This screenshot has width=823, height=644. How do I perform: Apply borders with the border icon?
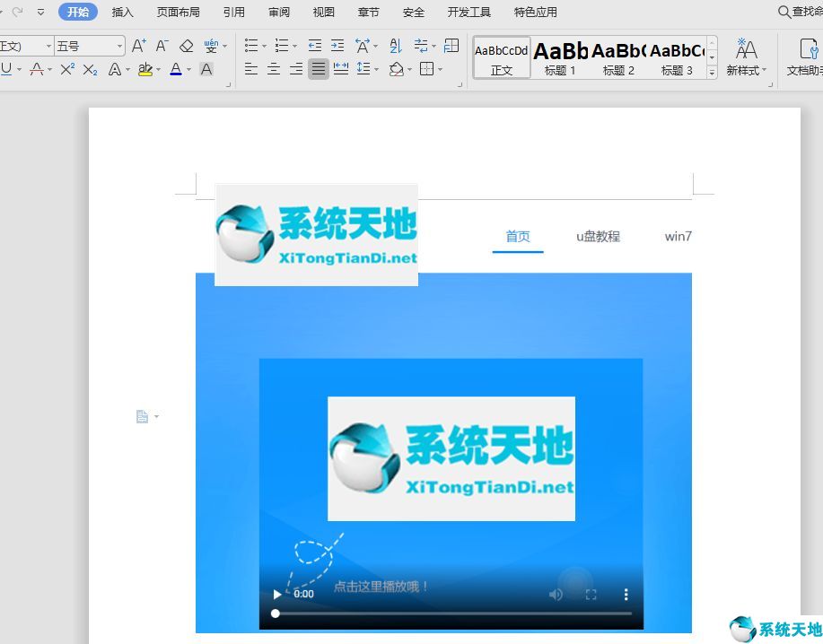pos(426,69)
